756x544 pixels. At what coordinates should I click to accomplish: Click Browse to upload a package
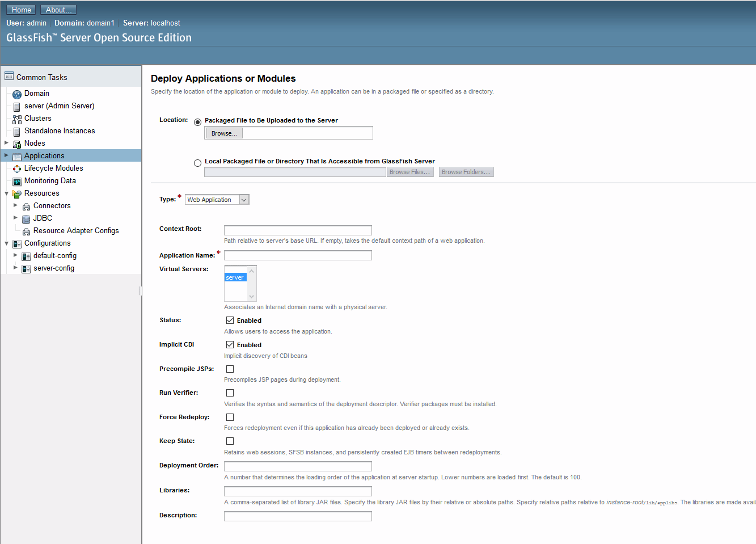[x=223, y=133]
